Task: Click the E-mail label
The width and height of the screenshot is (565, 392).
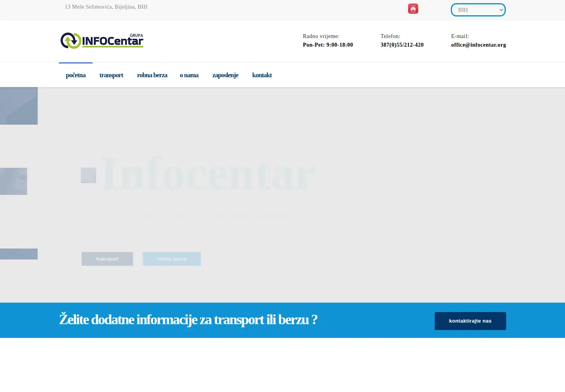Action: click(x=460, y=36)
